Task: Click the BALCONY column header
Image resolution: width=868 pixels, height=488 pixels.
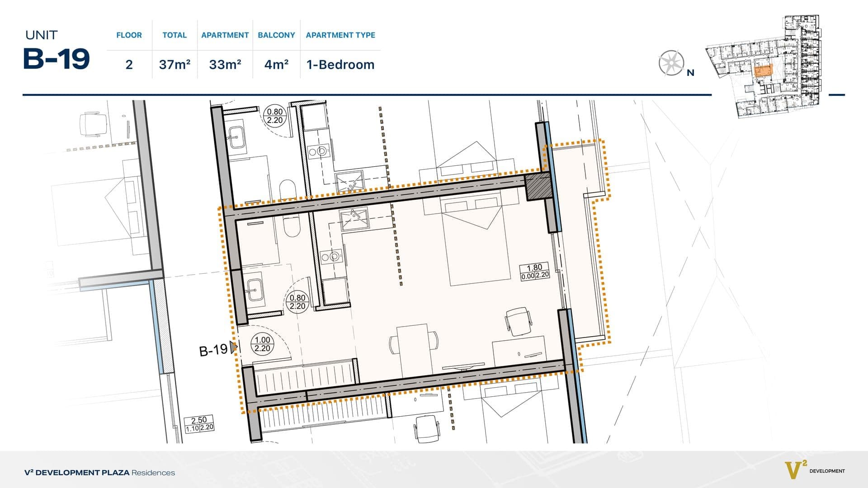Action: coord(276,35)
